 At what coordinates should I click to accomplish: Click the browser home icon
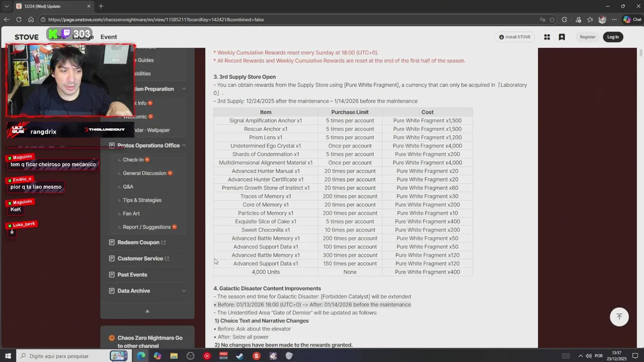(x=31, y=20)
